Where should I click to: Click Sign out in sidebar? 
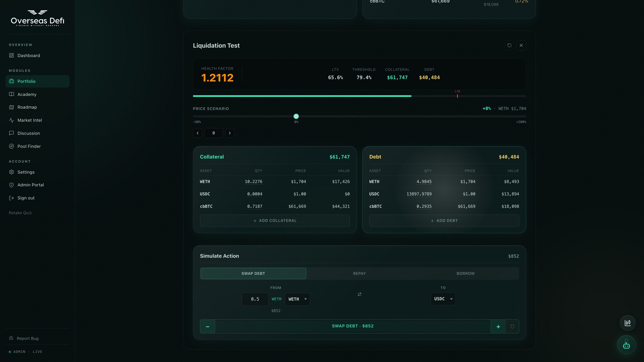tap(37, 198)
